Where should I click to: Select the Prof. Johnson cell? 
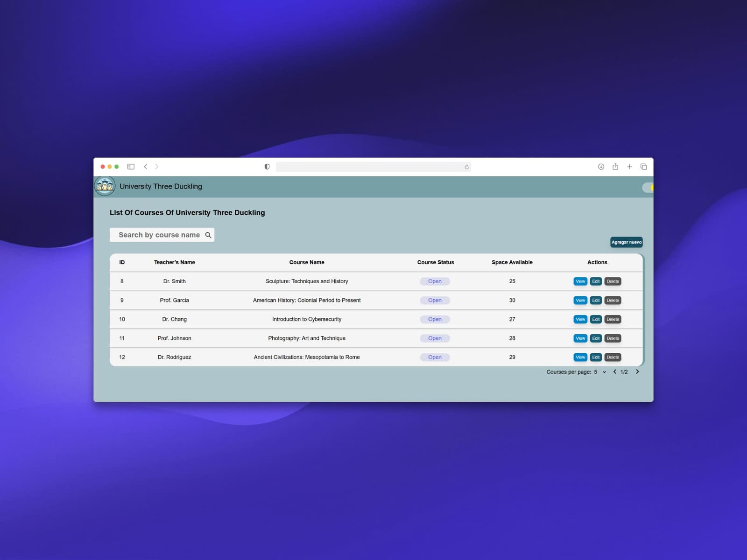point(175,338)
